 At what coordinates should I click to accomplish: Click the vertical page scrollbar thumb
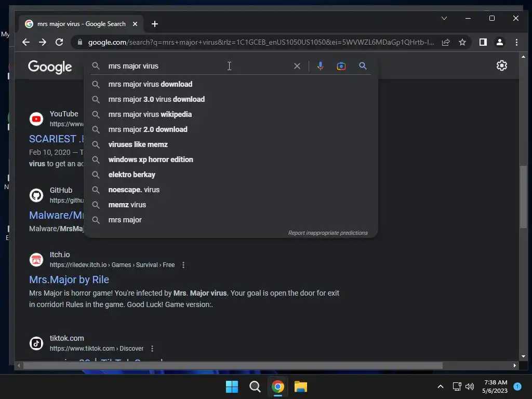(x=523, y=196)
